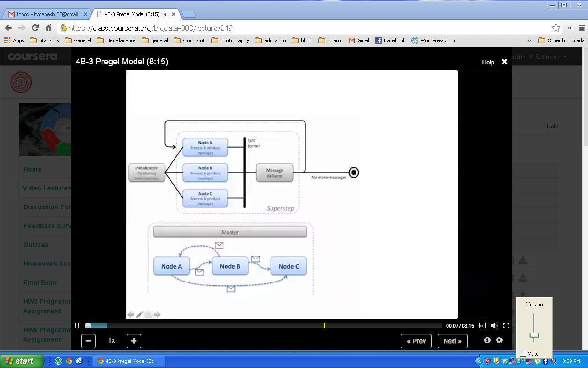This screenshot has height=368, width=588.
Task: Switch to the Gmail Inbox tab
Action: click(x=46, y=14)
